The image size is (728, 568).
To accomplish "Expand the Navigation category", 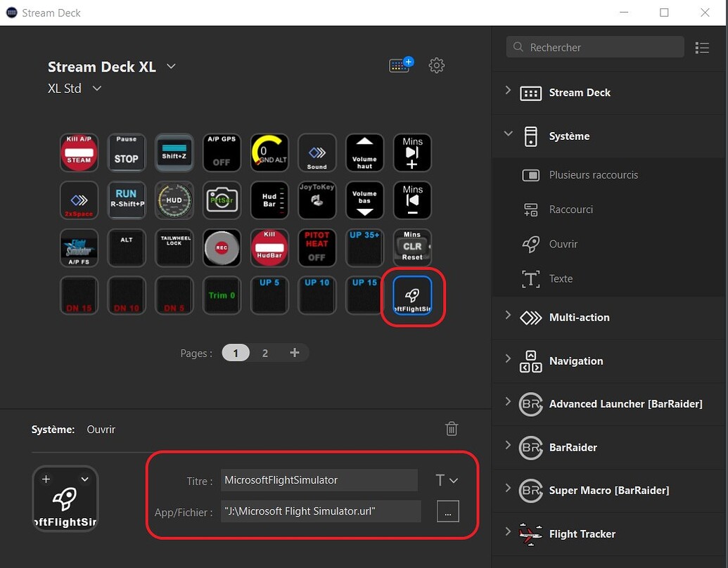I will point(508,361).
